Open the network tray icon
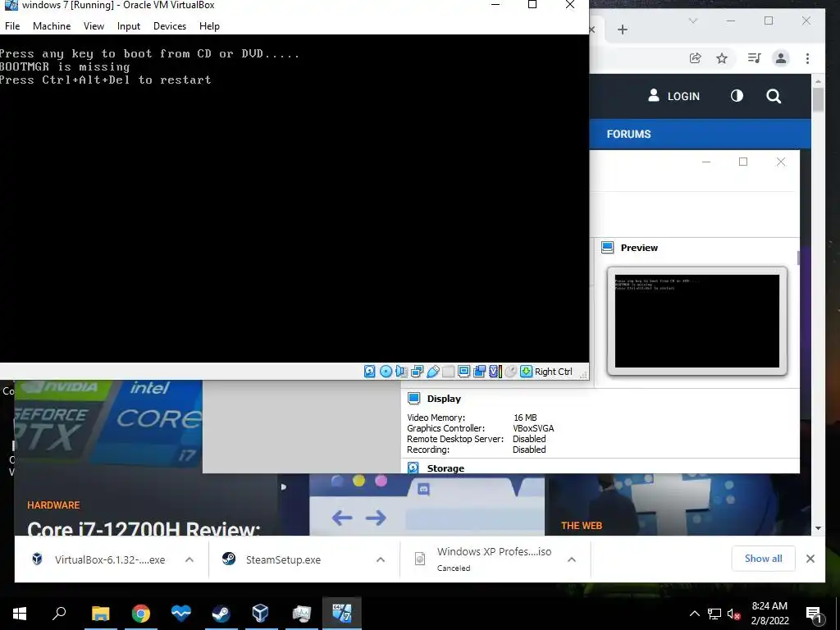This screenshot has height=630, width=840. tap(714, 614)
